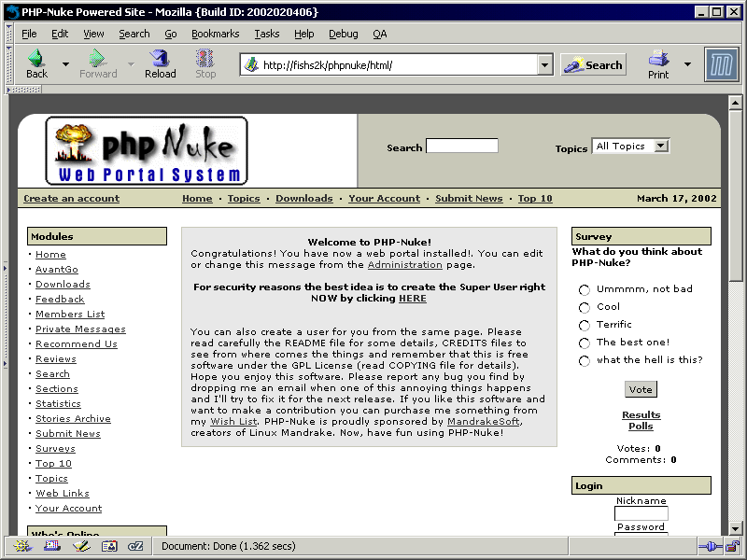Open Address Book from the status bar icon

tap(109, 546)
